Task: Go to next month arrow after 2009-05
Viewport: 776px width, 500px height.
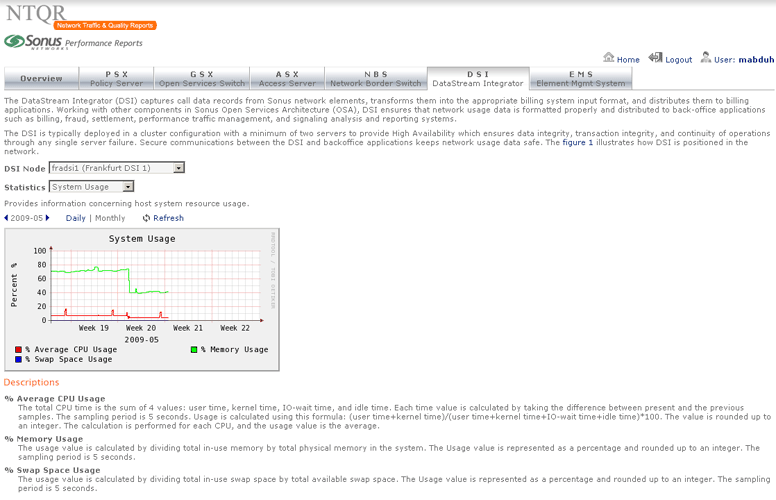Action: coord(48,218)
